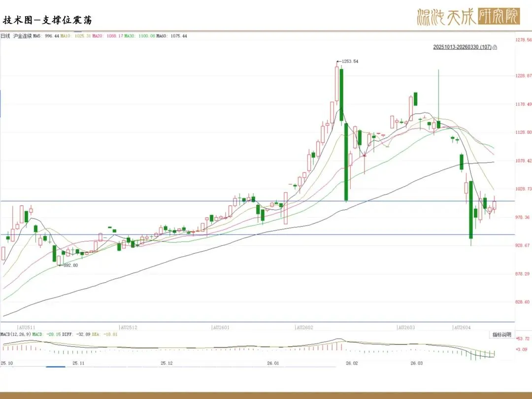The image size is (532, 399).
Task: Click the AU2604 contract marker
Action: 462,328
